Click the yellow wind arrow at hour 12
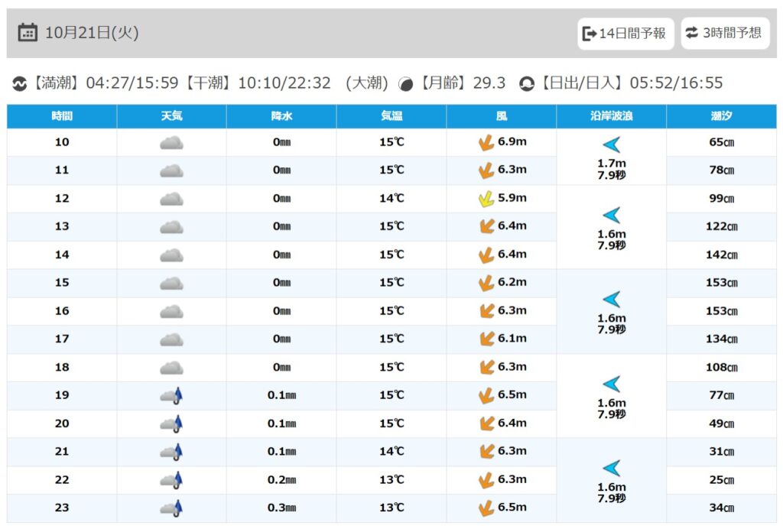 486,199
